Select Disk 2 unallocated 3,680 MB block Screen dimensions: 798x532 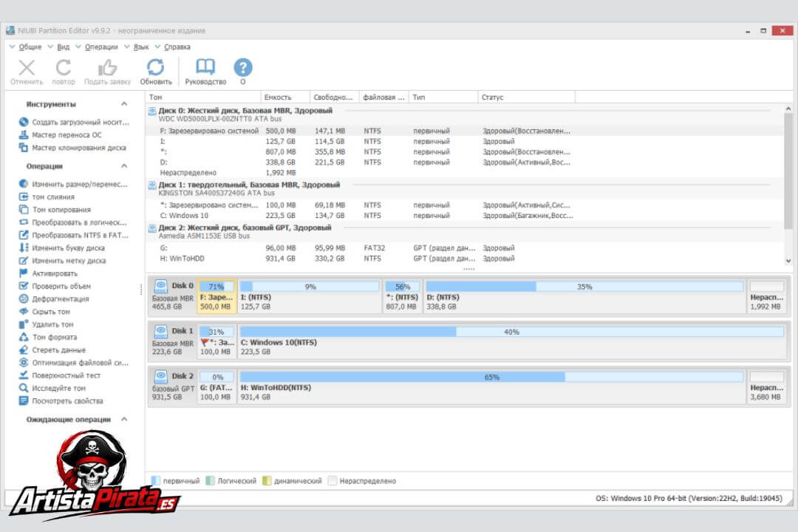(x=766, y=386)
